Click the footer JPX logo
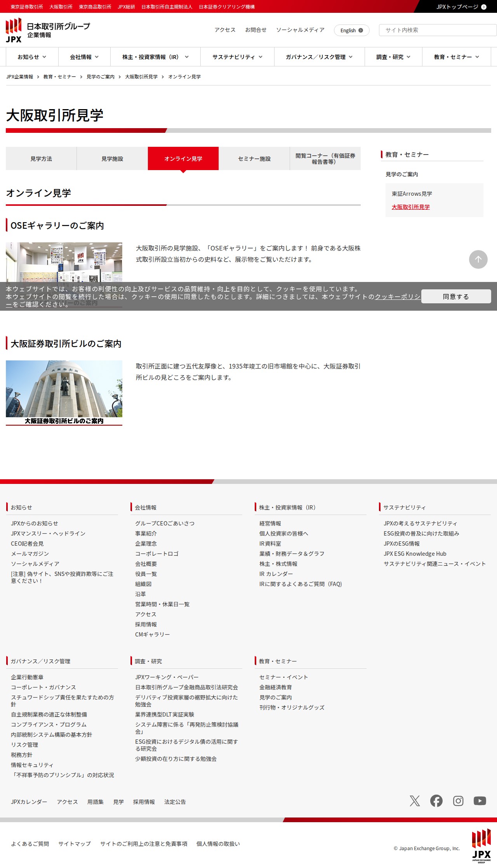The width and height of the screenshot is (497, 868). point(481,845)
